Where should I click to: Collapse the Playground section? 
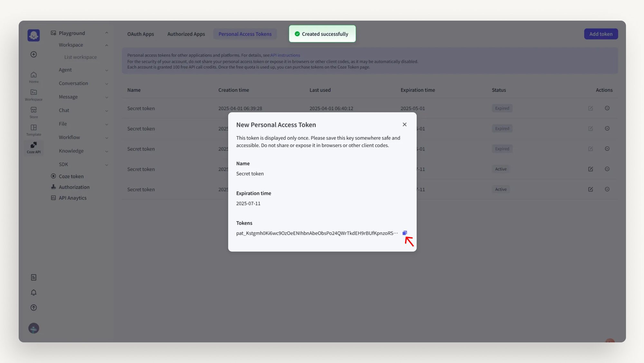pos(107,33)
